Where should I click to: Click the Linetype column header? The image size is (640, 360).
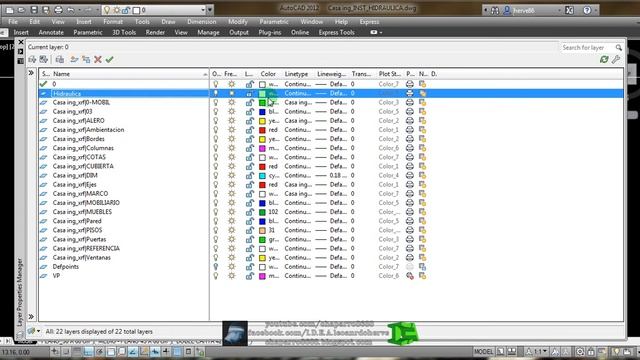(296, 74)
